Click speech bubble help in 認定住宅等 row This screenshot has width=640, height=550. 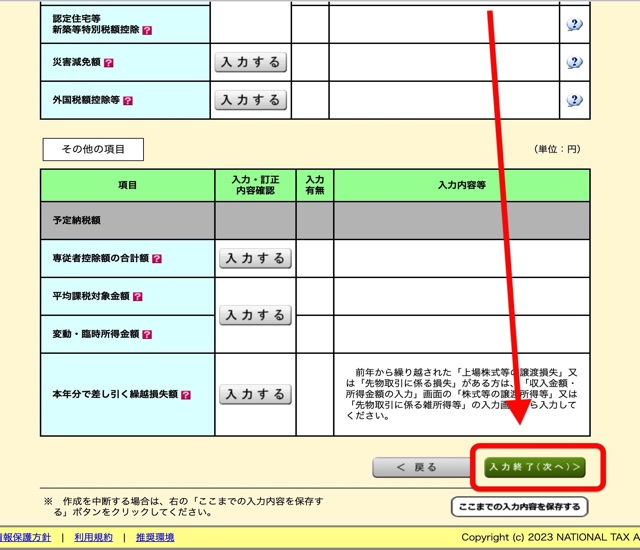574,24
